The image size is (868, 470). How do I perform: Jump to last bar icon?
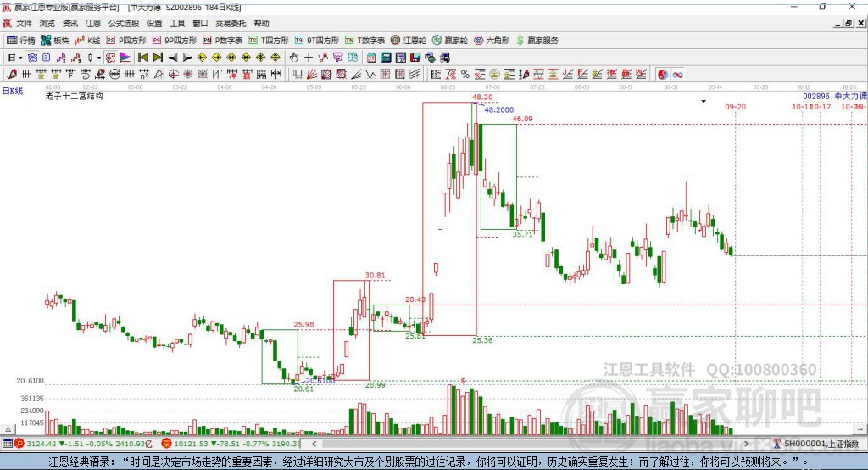(x=158, y=58)
